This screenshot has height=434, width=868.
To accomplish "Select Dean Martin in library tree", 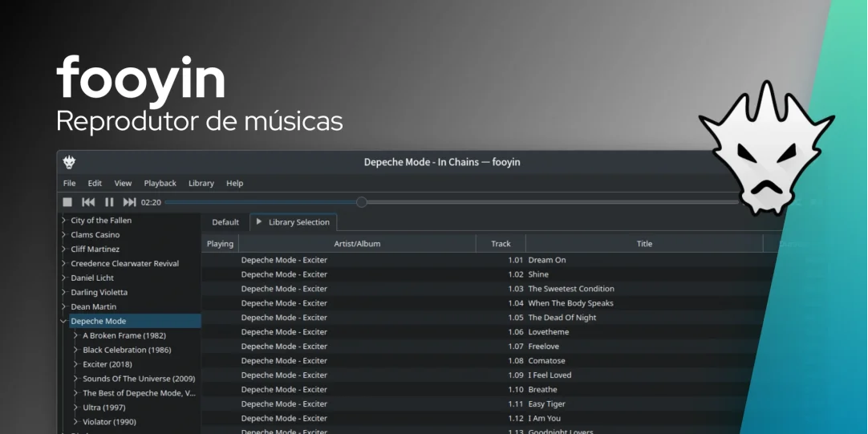I will click(94, 306).
